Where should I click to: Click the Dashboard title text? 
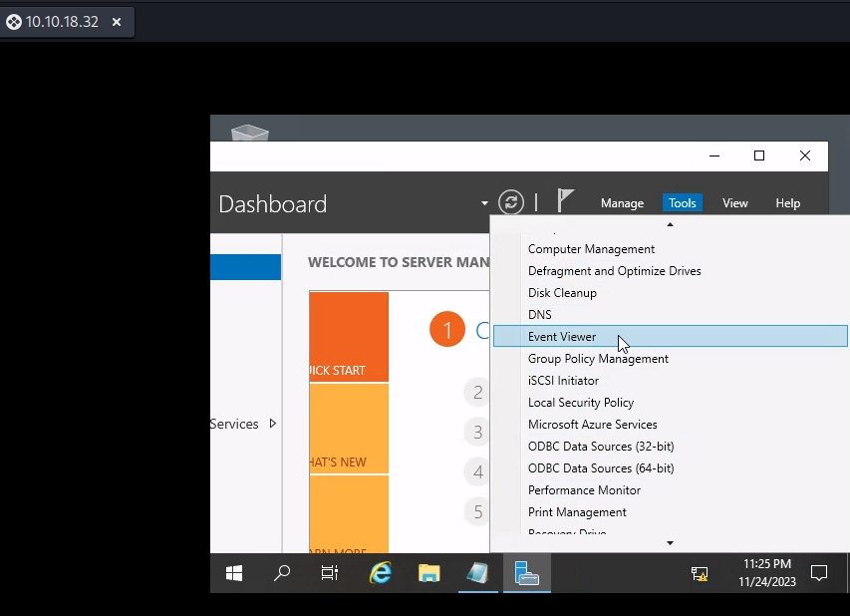(273, 204)
